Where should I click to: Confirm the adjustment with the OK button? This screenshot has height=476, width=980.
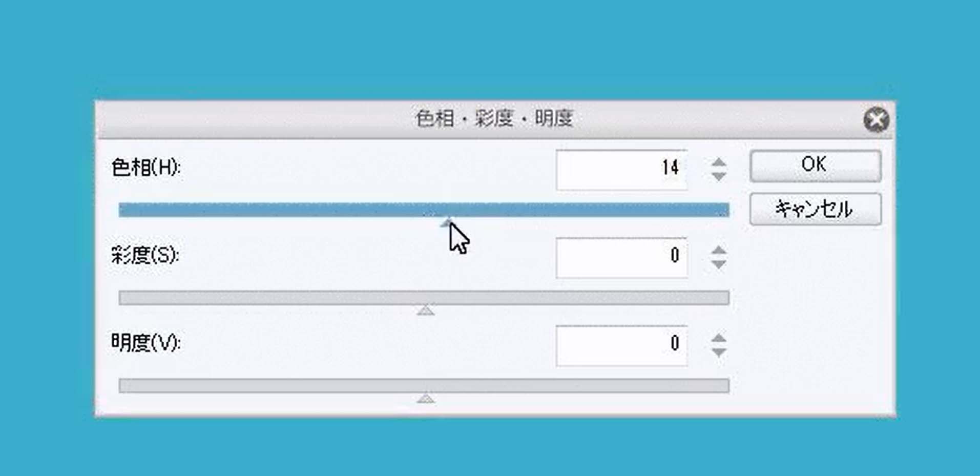point(815,165)
